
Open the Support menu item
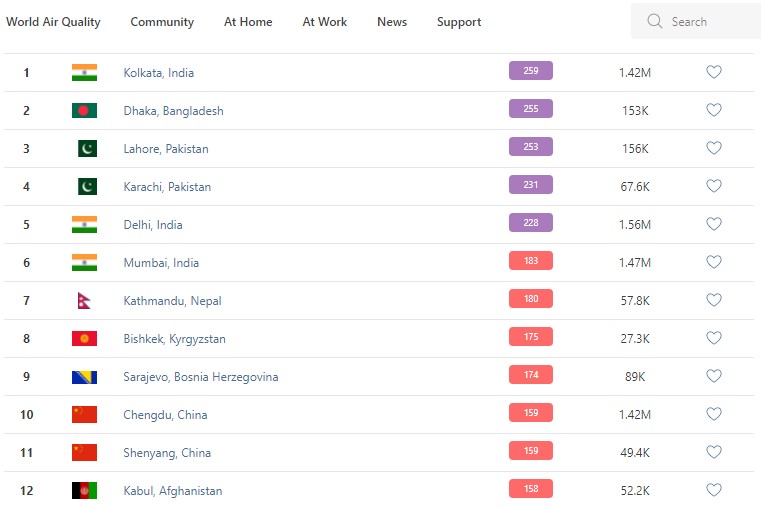(459, 22)
